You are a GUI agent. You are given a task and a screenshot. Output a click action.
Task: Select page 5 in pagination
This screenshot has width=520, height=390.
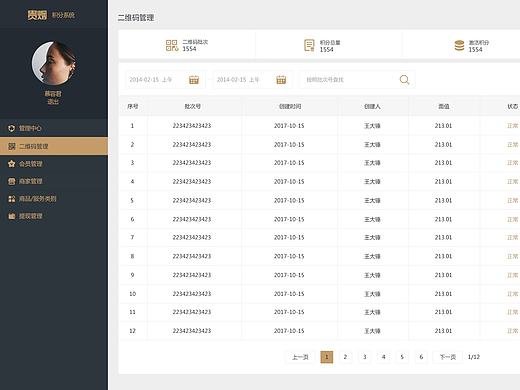[402, 357]
